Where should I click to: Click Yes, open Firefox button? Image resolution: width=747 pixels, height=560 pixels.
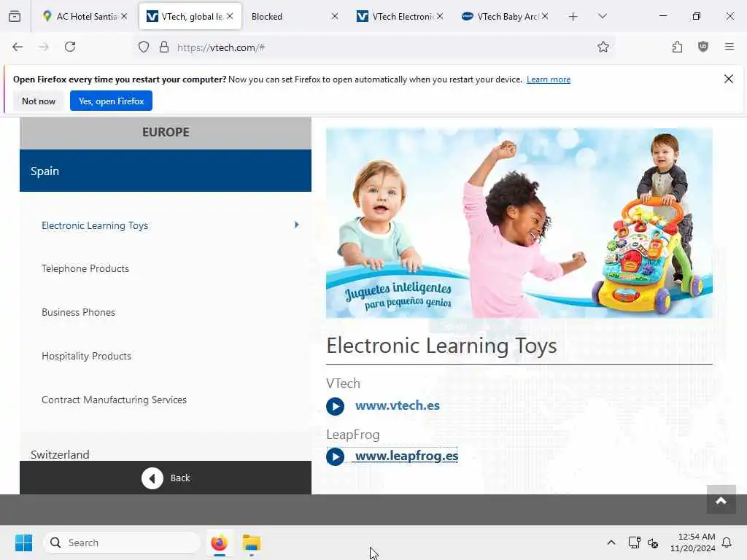[x=111, y=101]
